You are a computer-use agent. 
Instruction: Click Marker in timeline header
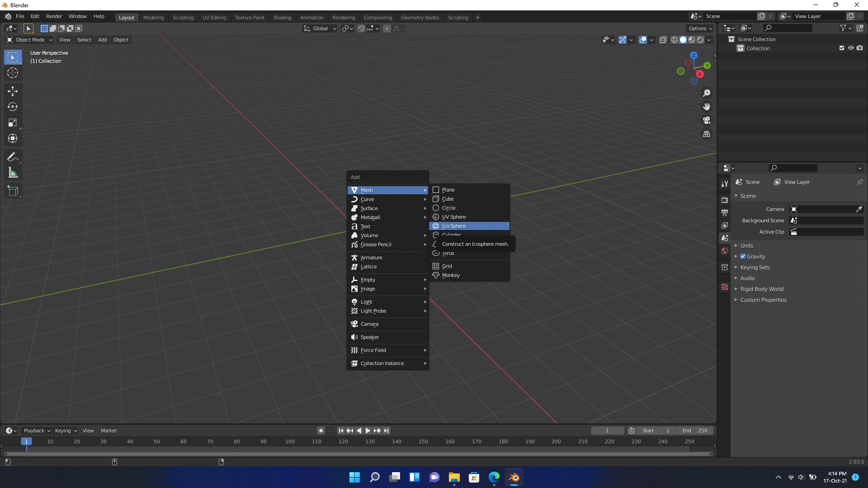pyautogui.click(x=108, y=431)
